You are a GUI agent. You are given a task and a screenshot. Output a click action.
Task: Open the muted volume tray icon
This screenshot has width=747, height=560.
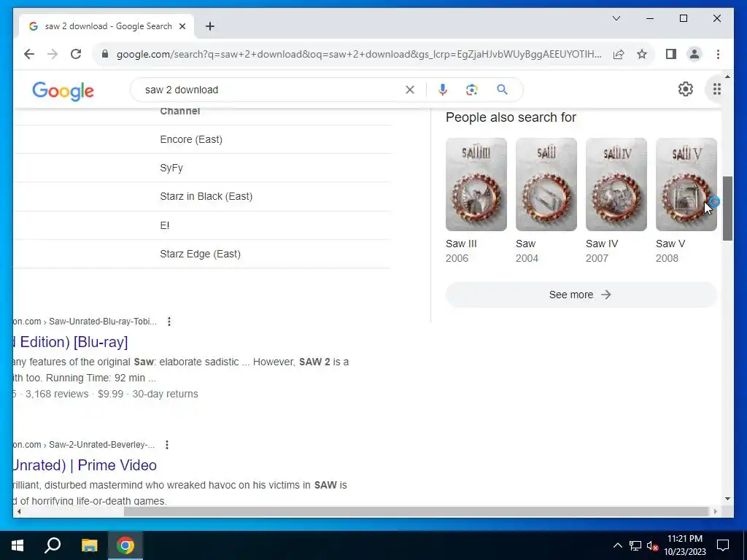click(653, 545)
